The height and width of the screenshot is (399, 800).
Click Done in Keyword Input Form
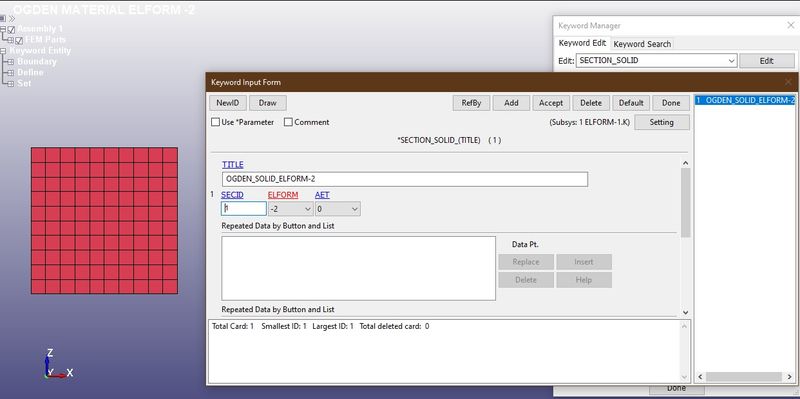671,103
